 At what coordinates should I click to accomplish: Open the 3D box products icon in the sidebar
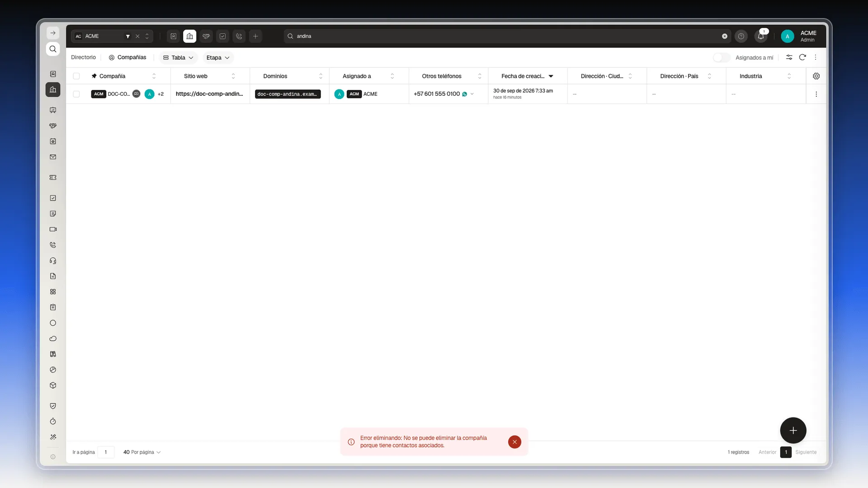pyautogui.click(x=53, y=385)
